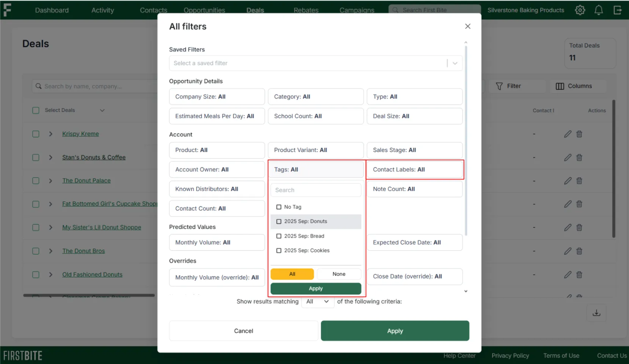Delete Fat Bottomed Girl's Cupcake Shoppe deal
The image size is (629, 364).
click(579, 204)
